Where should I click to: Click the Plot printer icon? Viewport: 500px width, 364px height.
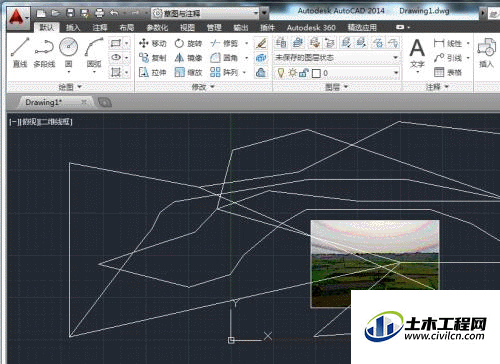(x=99, y=13)
